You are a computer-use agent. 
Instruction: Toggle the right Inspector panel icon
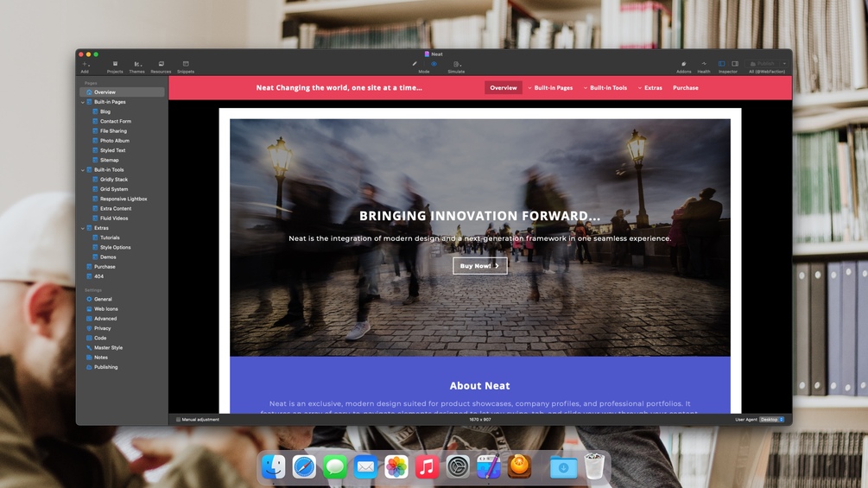(x=735, y=64)
